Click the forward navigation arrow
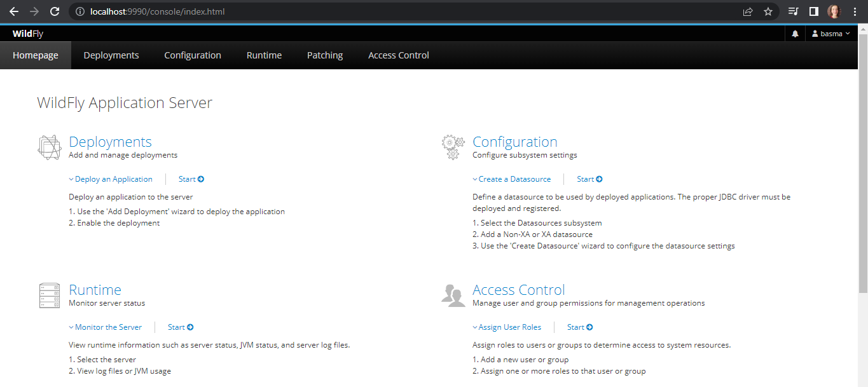 pyautogui.click(x=34, y=11)
